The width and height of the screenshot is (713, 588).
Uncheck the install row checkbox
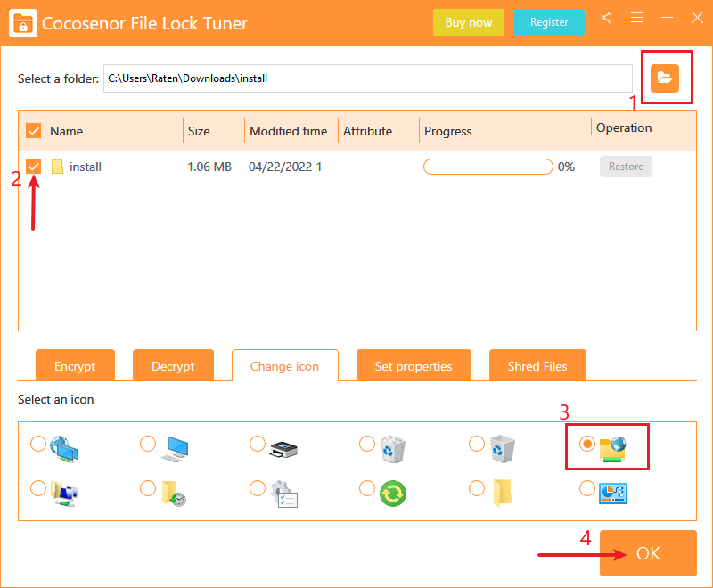pyautogui.click(x=33, y=167)
